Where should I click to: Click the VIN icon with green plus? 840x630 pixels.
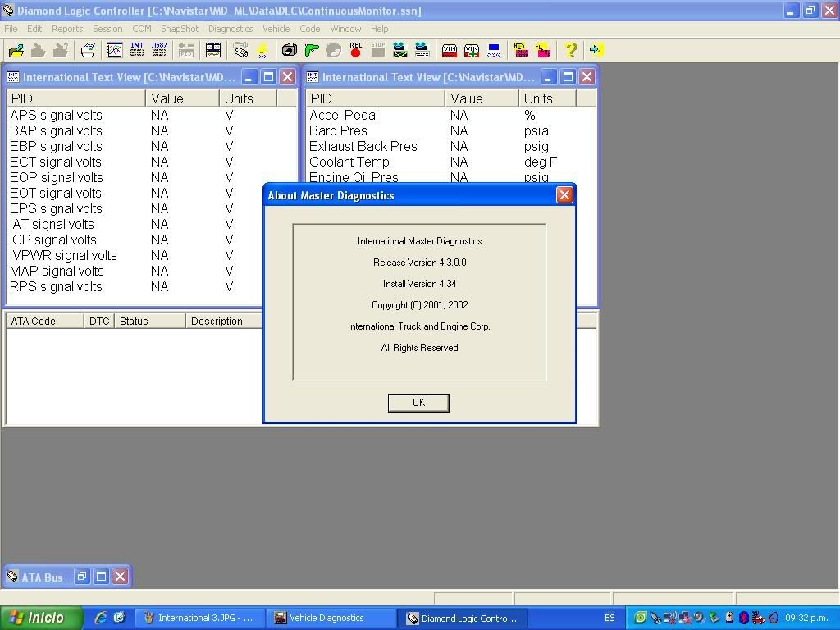[472, 50]
